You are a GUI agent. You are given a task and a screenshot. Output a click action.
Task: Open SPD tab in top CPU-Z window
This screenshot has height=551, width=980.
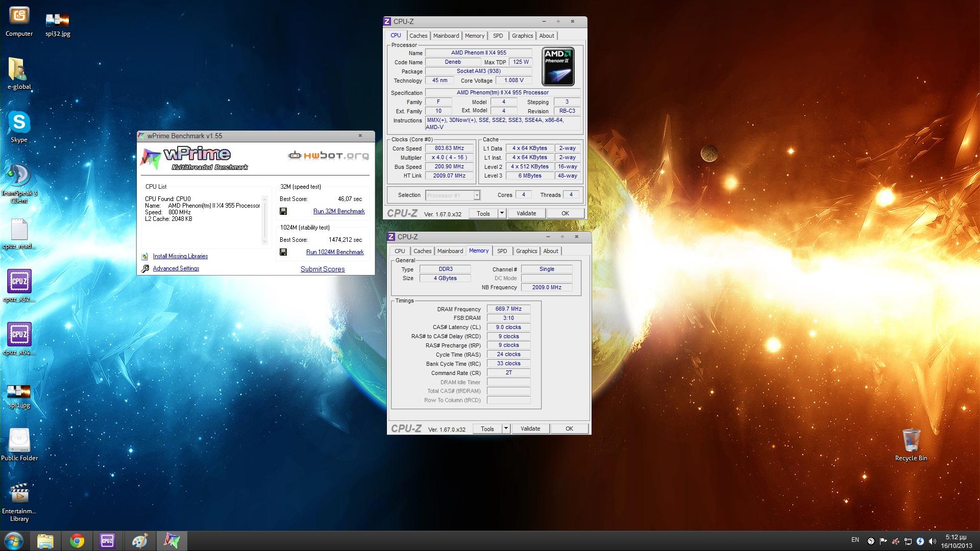click(498, 36)
